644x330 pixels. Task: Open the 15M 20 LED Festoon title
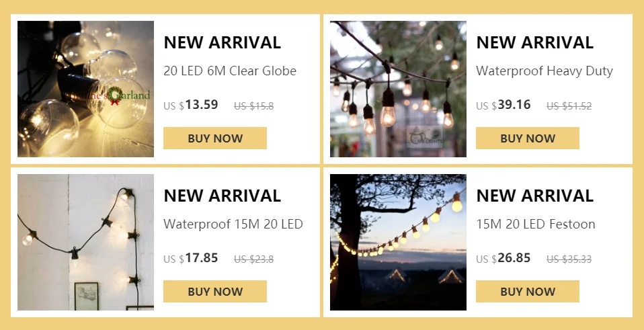[x=535, y=224]
